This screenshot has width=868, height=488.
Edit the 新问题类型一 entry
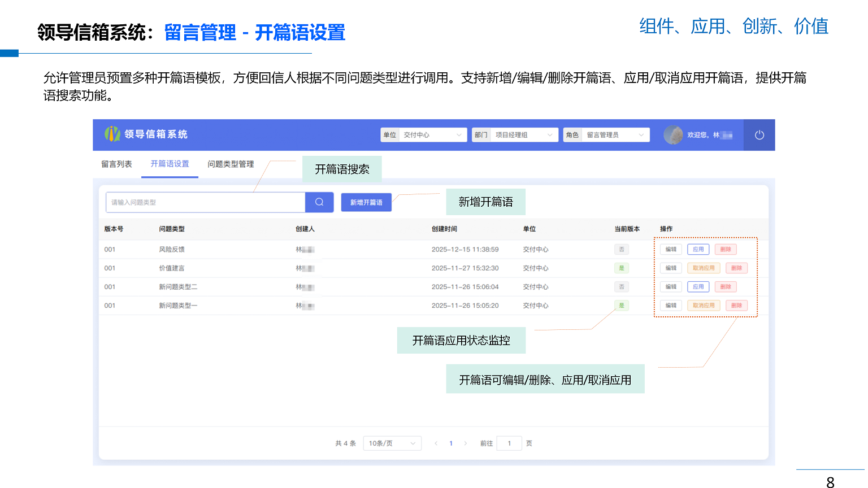(670, 305)
